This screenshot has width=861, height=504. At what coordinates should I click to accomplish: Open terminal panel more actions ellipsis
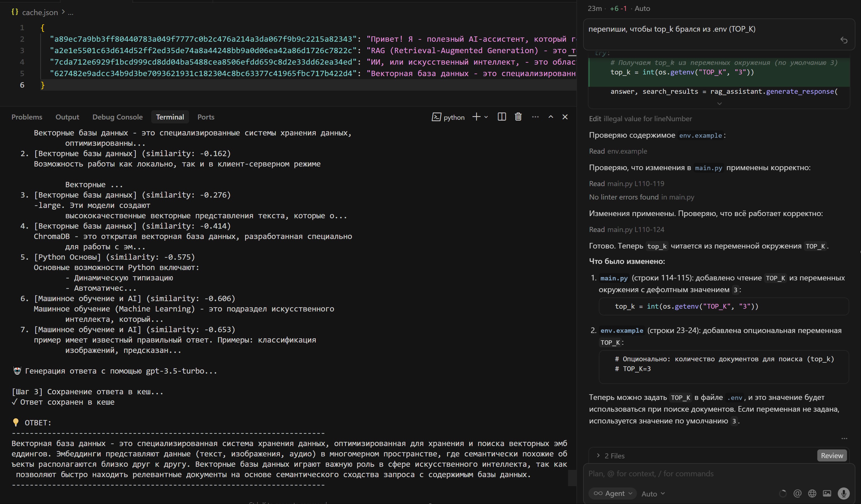(535, 117)
